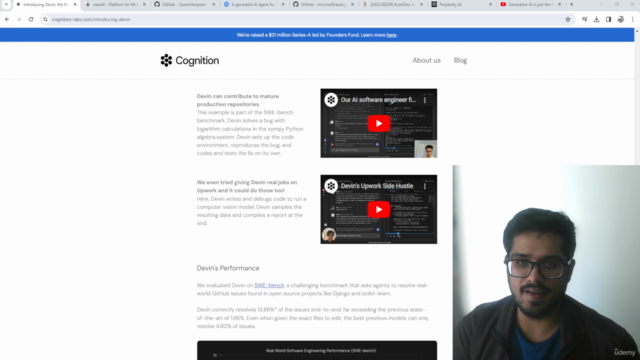Open options menu on AI software engineer video
Image resolution: width=640 pixels, height=360 pixels.
[425, 100]
